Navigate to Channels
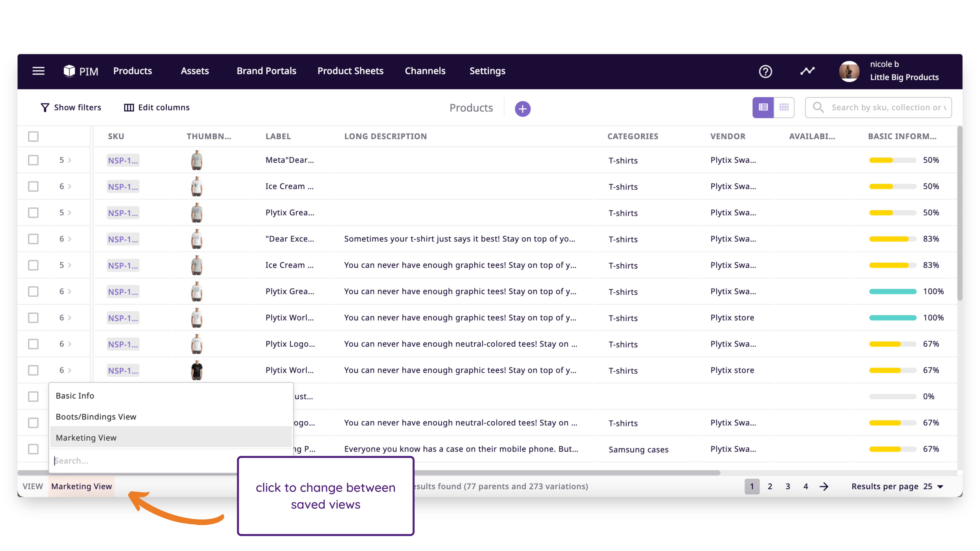The height and width of the screenshot is (551, 980). point(425,71)
